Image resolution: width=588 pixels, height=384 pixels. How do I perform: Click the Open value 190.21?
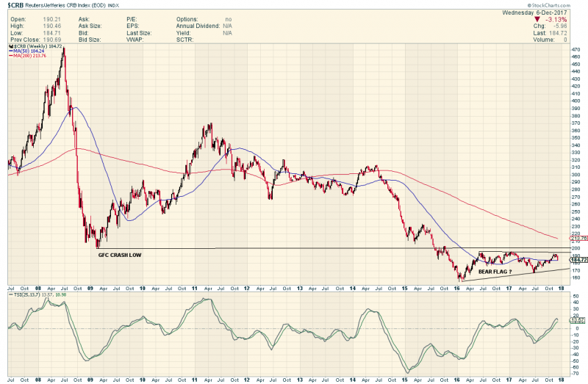tap(51, 20)
